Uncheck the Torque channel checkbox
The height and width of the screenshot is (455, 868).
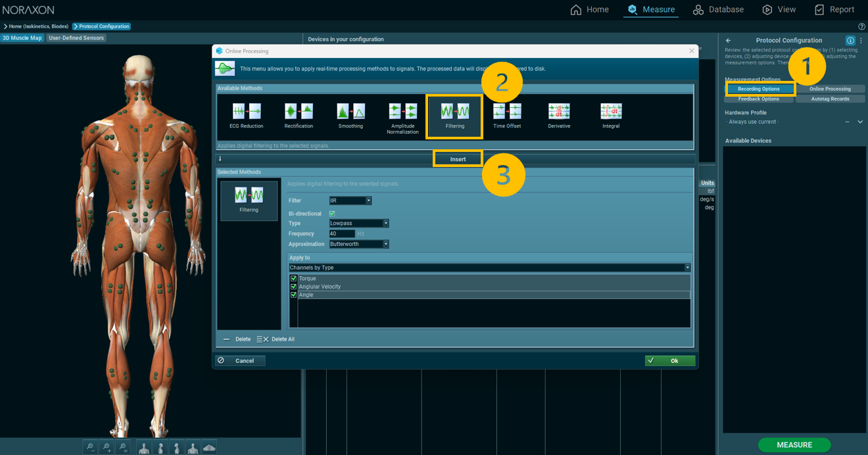pyautogui.click(x=294, y=279)
